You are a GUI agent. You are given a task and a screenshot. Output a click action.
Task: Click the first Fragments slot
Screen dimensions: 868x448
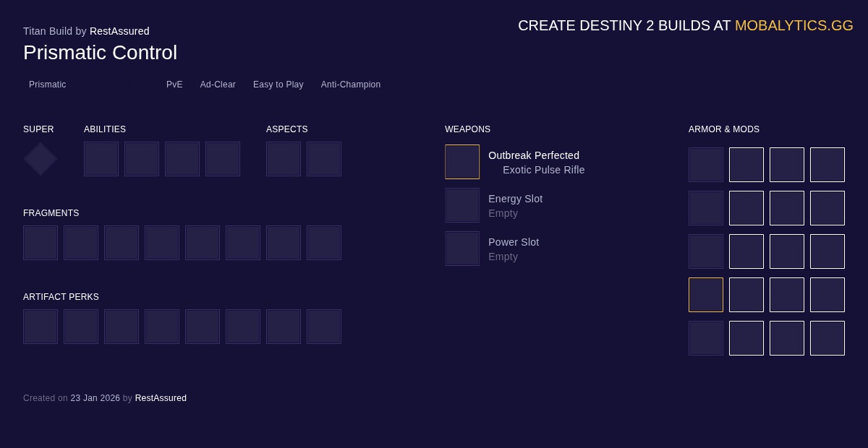[x=41, y=243]
